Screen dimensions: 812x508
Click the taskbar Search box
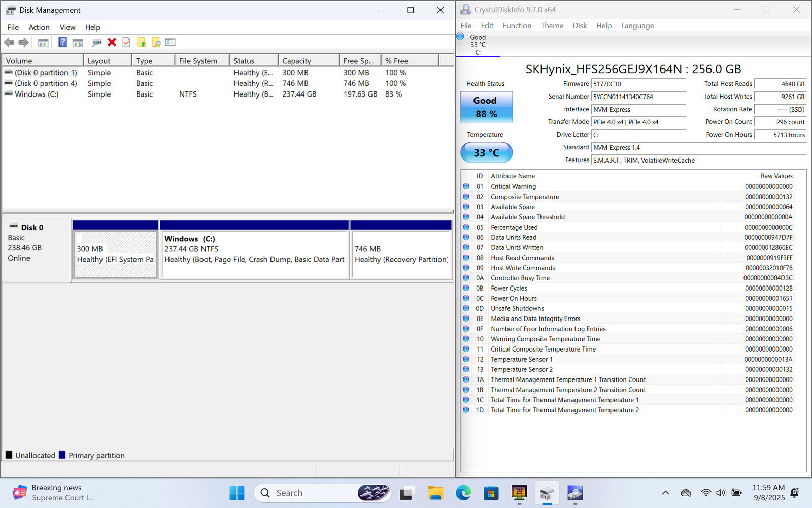322,493
